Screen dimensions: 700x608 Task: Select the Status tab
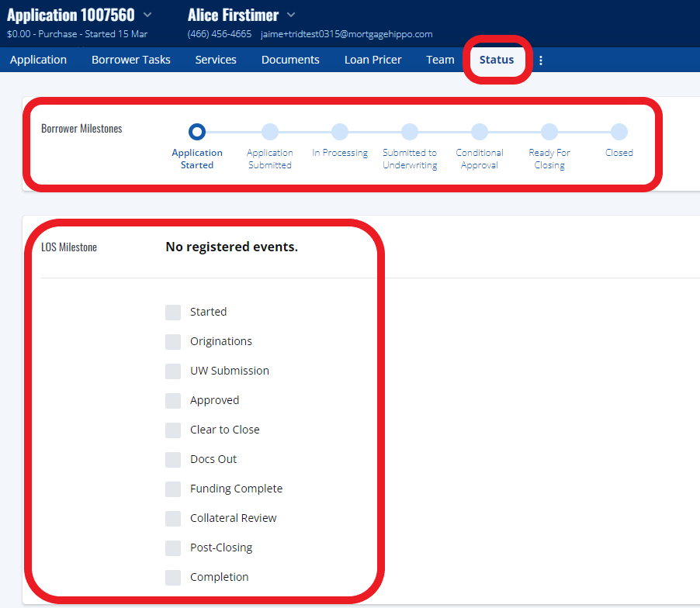pos(497,60)
